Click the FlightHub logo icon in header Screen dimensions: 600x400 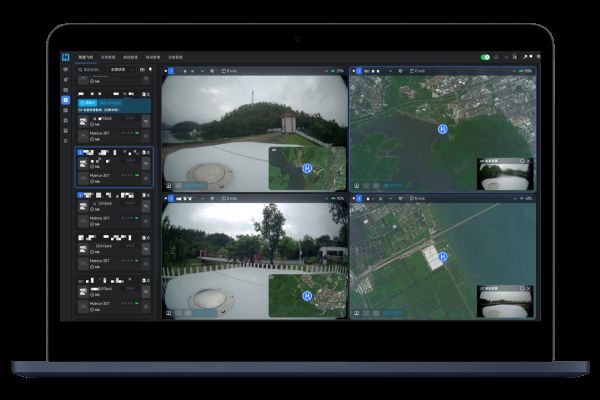[65, 57]
